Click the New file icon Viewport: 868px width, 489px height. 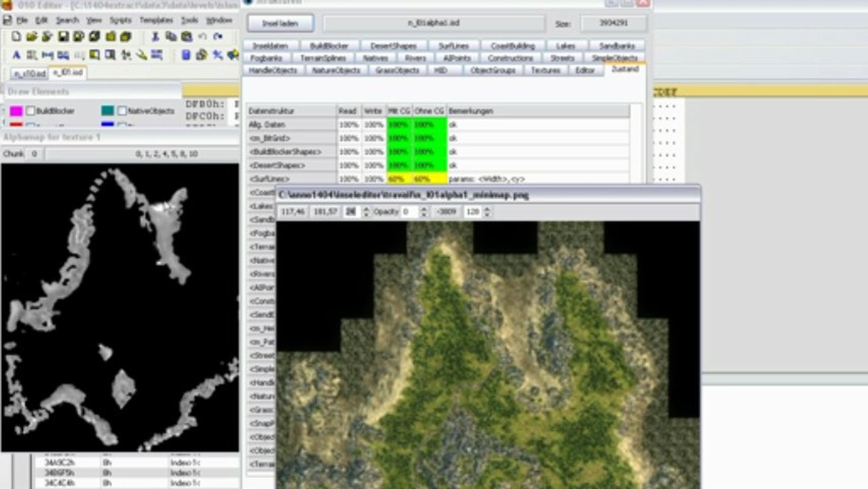(x=16, y=37)
